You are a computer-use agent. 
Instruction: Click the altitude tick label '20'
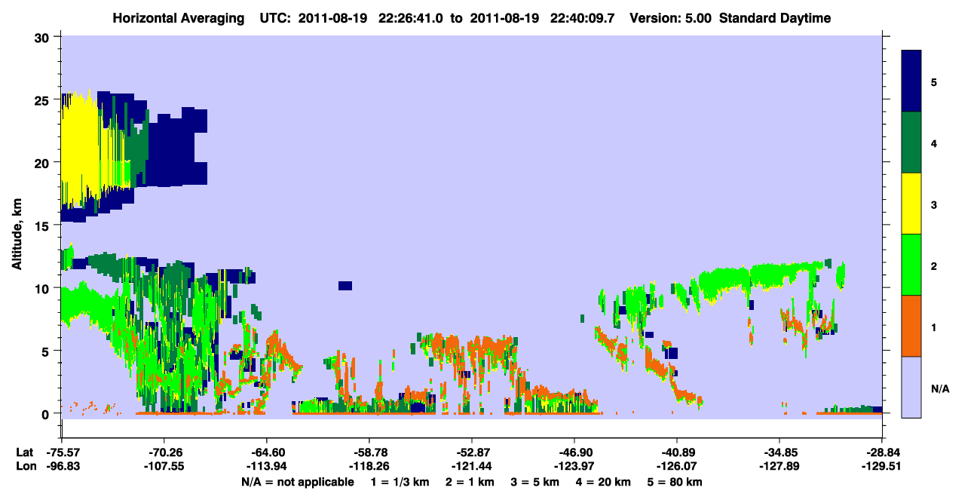tap(44, 162)
